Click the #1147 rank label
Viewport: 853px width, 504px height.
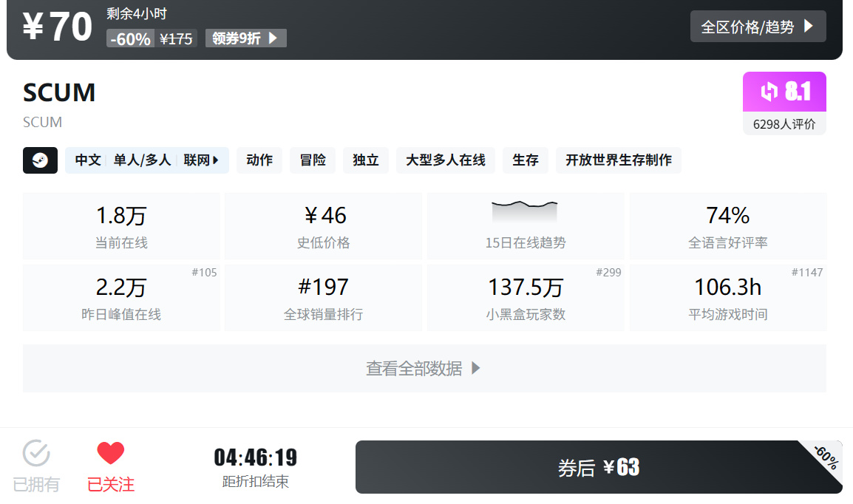(806, 273)
